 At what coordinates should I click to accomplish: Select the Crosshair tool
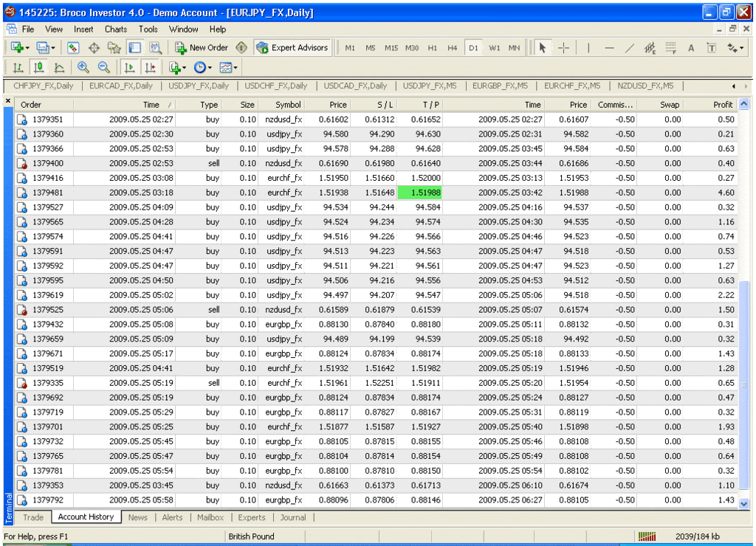pyautogui.click(x=563, y=48)
